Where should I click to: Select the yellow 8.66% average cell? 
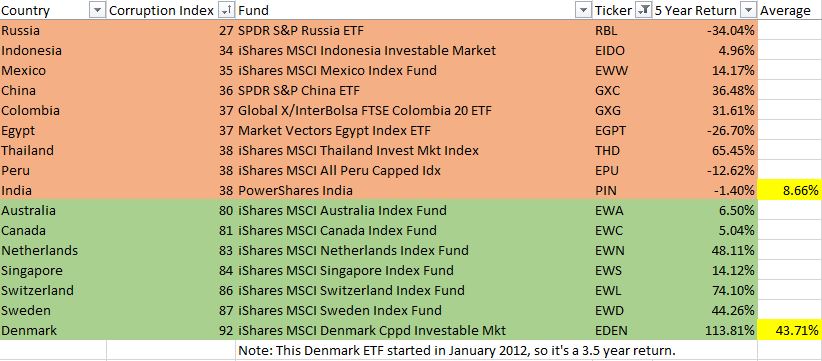(789, 191)
